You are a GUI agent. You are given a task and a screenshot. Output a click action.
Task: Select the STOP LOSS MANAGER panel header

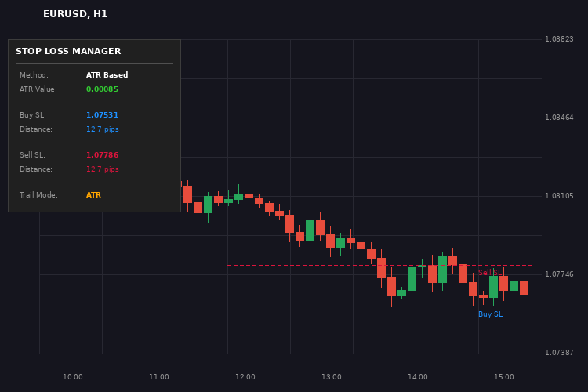68,52
